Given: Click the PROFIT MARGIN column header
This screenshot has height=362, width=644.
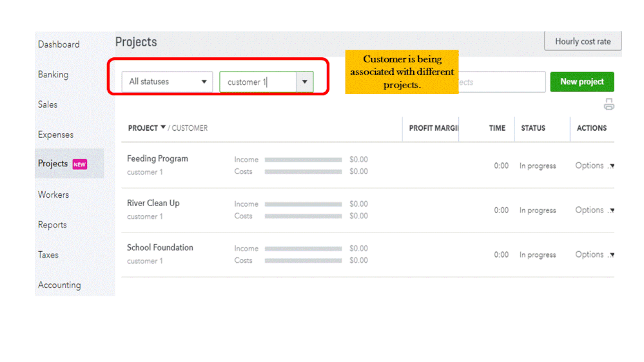Looking at the screenshot, I should 433,128.
